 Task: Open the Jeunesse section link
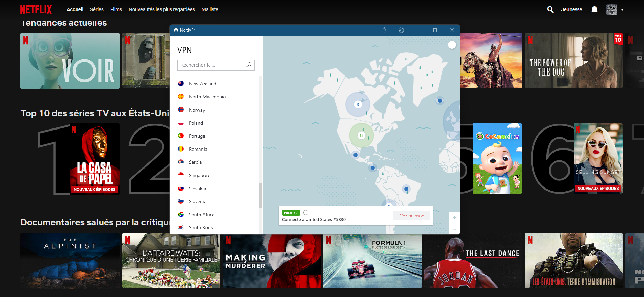(572, 9)
